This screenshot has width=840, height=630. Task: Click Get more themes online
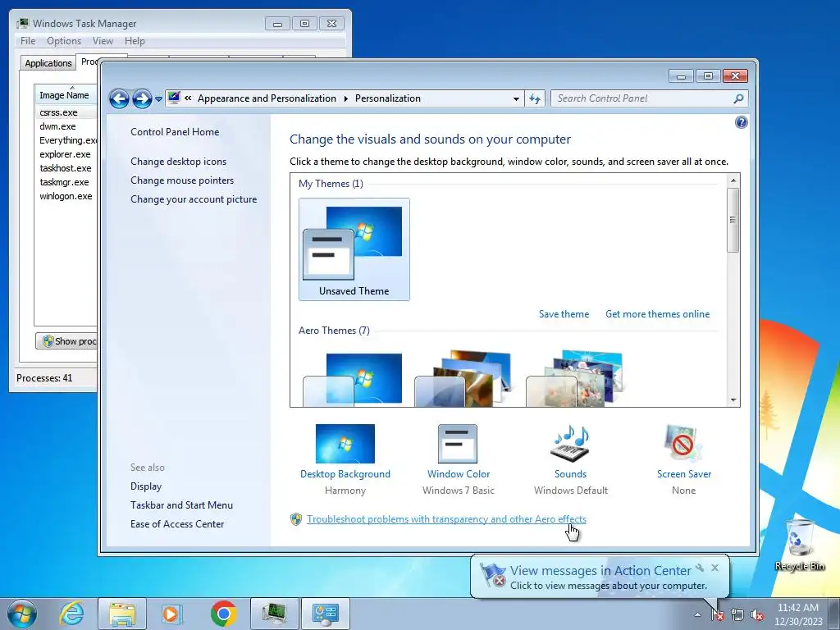(x=657, y=314)
